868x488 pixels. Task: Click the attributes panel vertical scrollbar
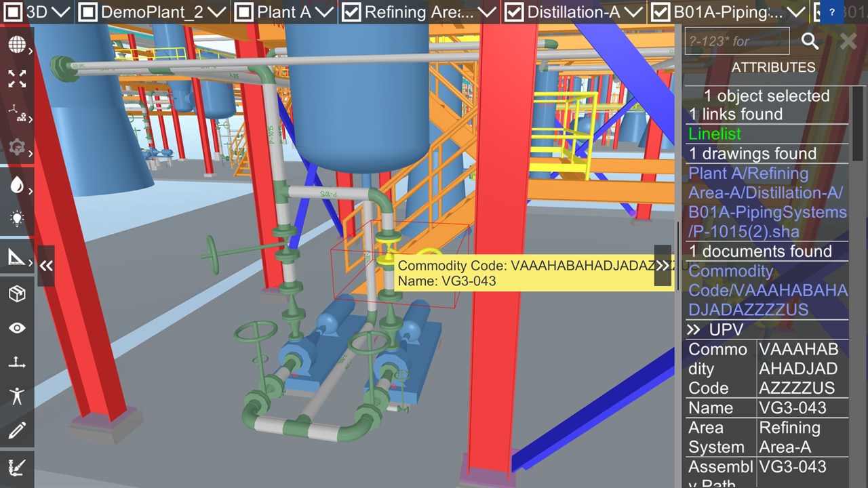(x=857, y=124)
